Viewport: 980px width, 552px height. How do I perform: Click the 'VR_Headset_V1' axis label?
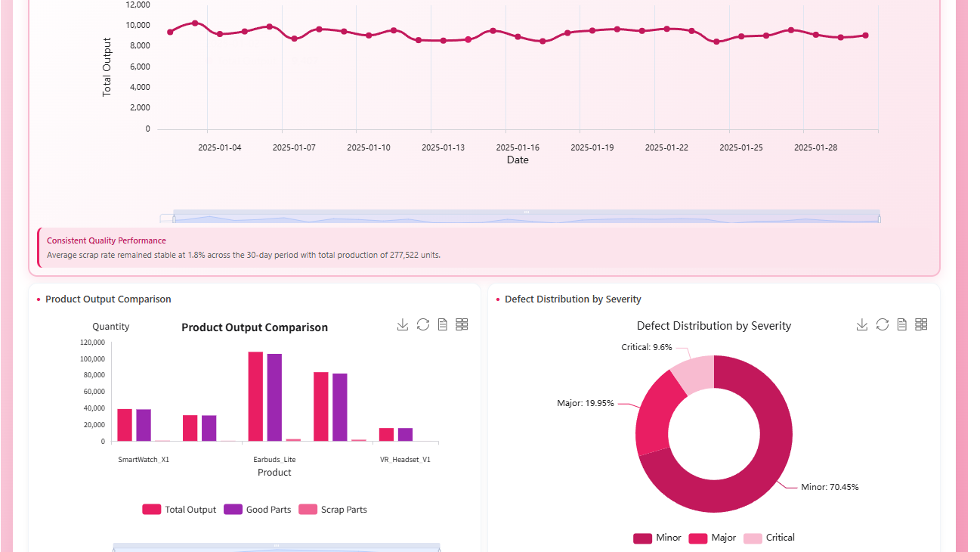pyautogui.click(x=405, y=460)
